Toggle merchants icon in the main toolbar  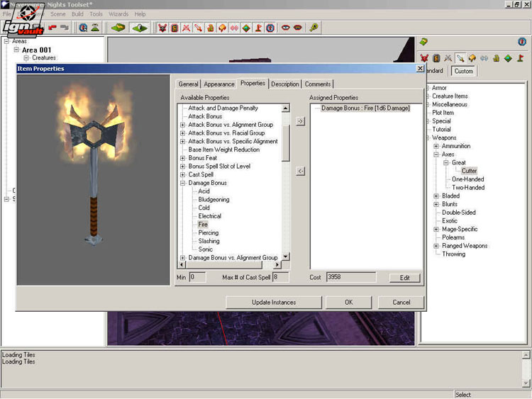pyautogui.click(x=211, y=28)
